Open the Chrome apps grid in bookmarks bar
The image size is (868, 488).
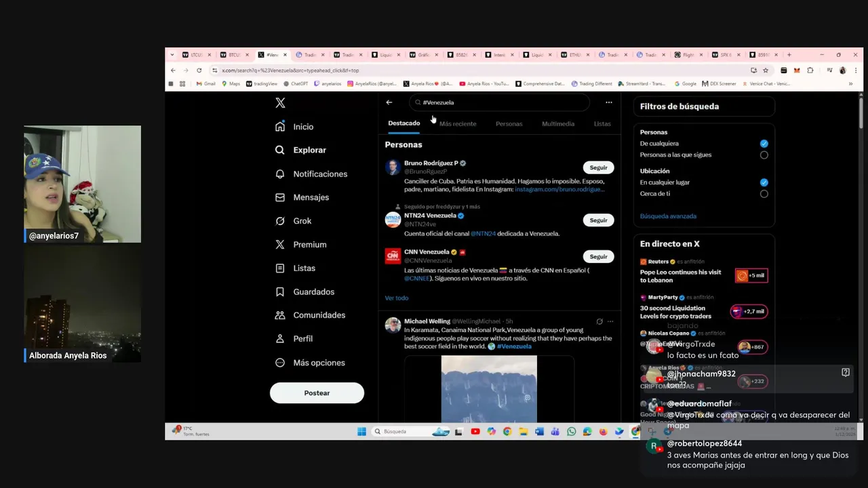[182, 84]
